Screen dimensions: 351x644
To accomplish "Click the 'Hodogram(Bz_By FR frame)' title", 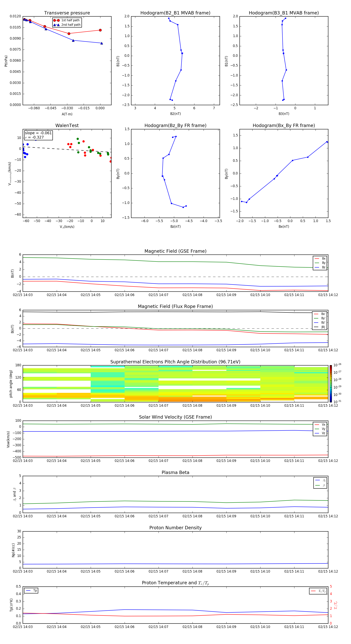I will click(x=175, y=125).
